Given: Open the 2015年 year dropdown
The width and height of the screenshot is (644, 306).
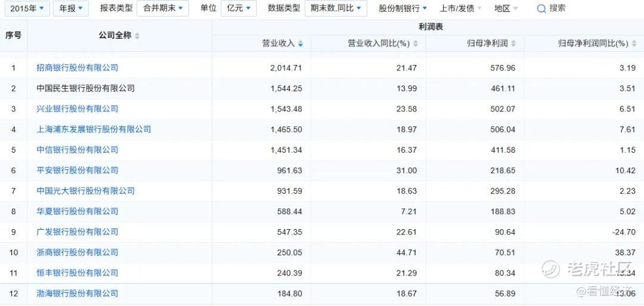Looking at the screenshot, I should coord(27,8).
